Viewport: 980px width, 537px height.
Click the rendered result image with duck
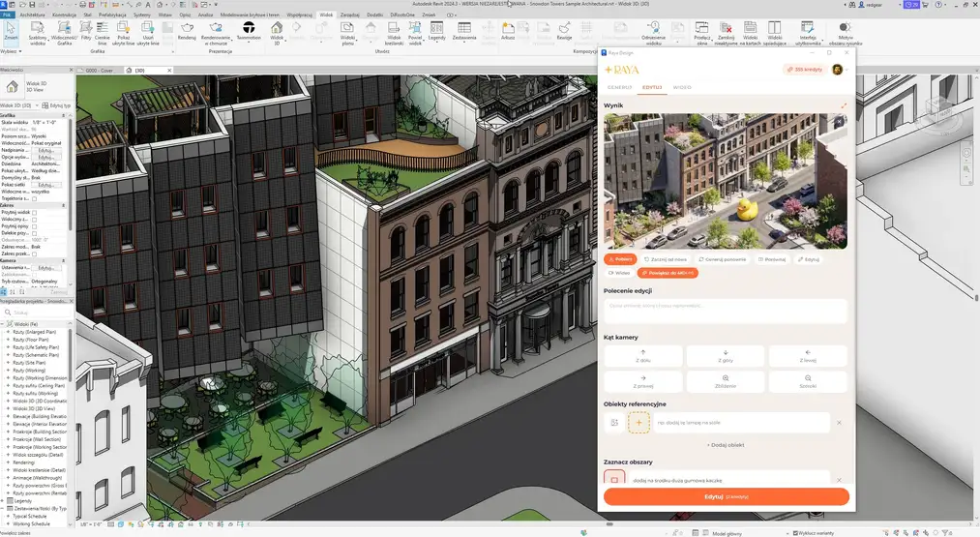click(726, 181)
